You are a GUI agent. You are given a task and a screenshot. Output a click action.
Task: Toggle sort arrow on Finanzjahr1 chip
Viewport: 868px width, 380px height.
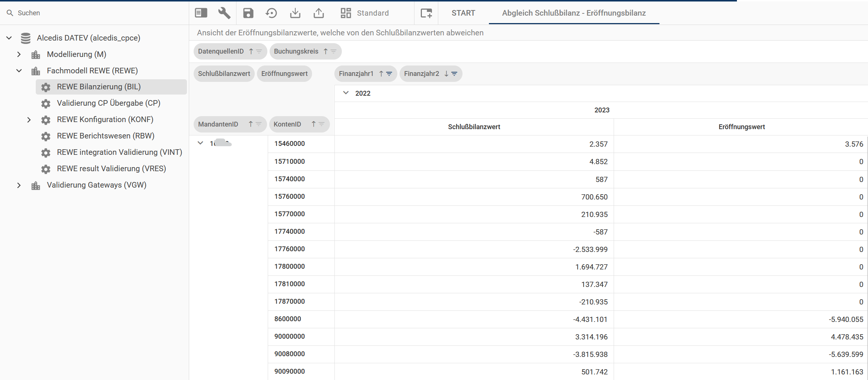[381, 74]
